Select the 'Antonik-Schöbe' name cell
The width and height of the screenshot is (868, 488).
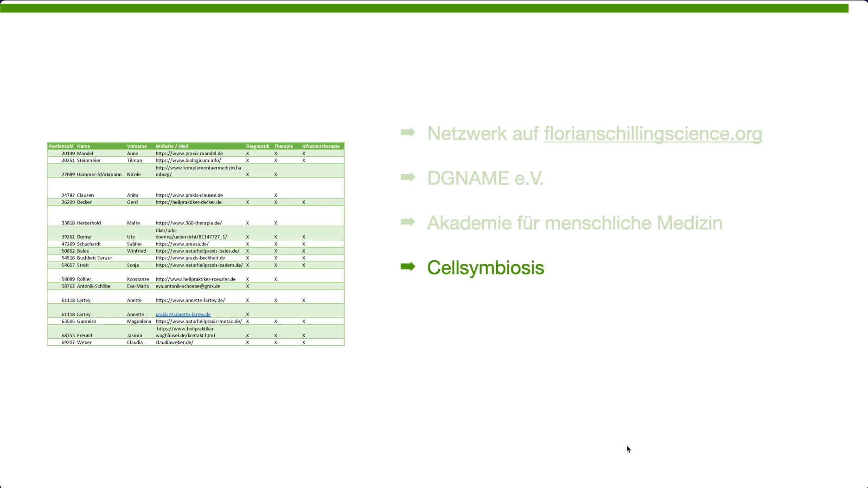coord(94,286)
